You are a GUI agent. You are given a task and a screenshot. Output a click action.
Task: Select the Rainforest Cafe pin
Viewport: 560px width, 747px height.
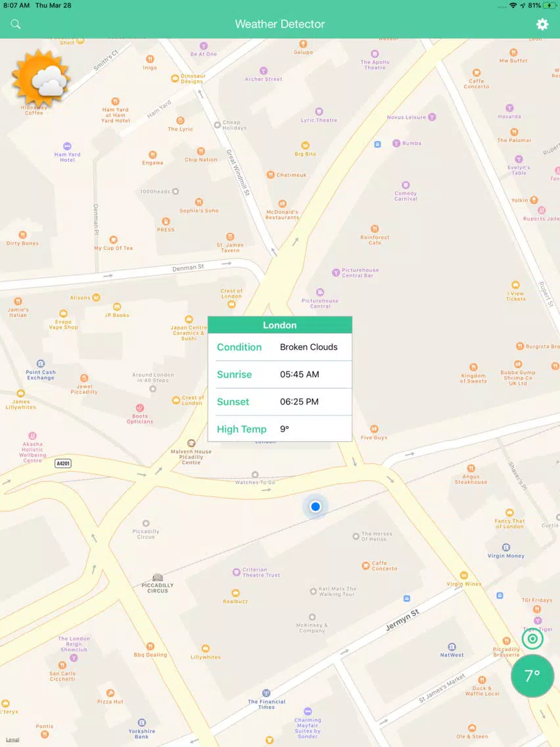coord(375,229)
